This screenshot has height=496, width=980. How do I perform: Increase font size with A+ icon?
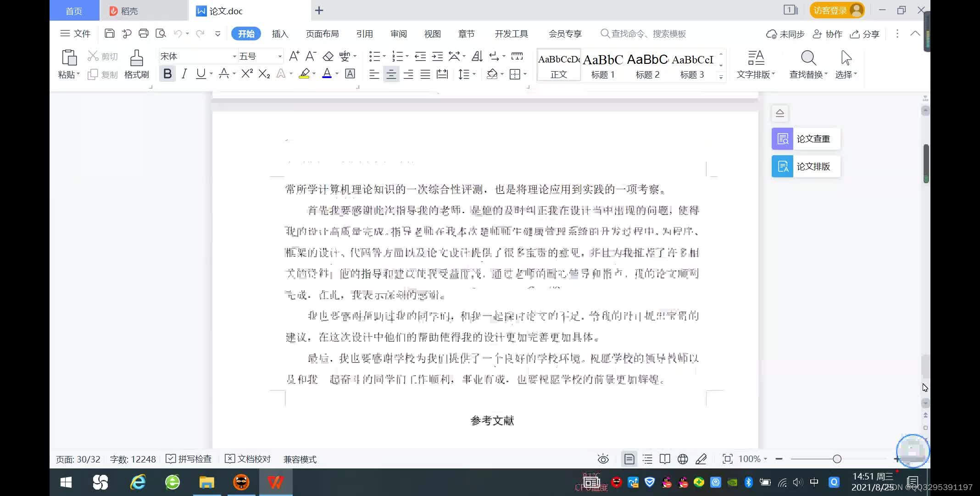[x=294, y=56]
